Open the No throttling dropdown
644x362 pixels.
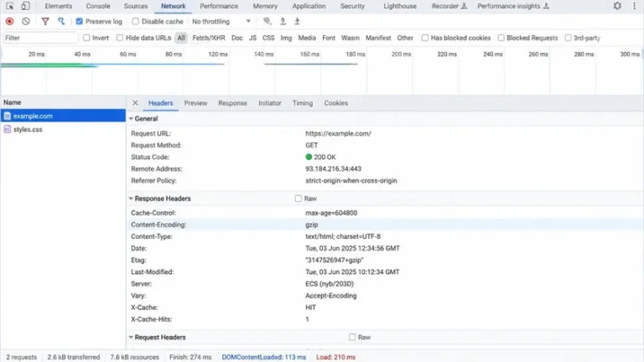click(x=221, y=21)
